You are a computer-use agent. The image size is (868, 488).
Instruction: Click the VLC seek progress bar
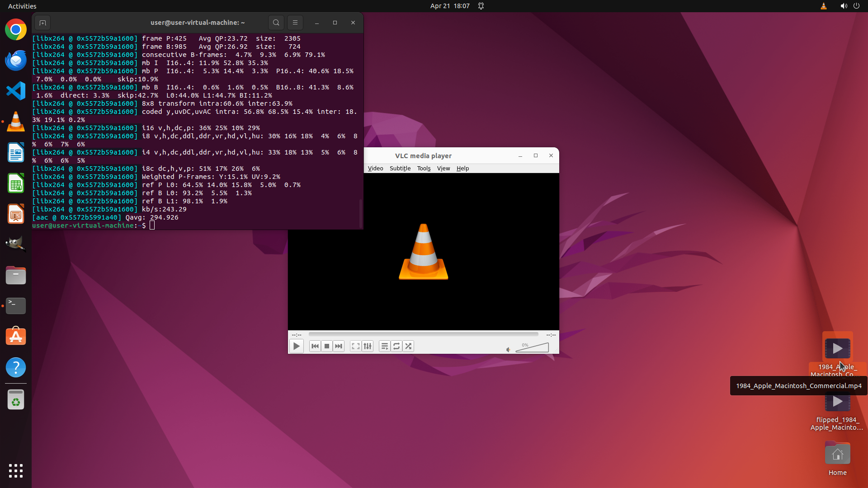423,334
